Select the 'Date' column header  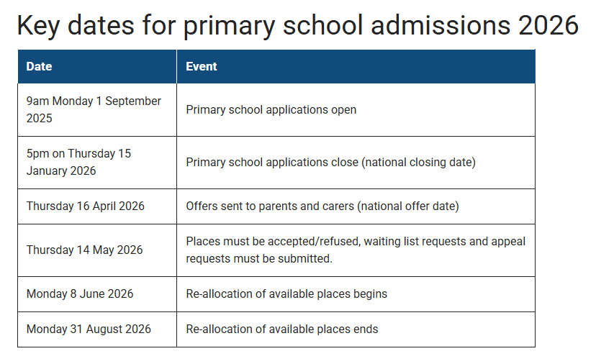click(x=40, y=66)
